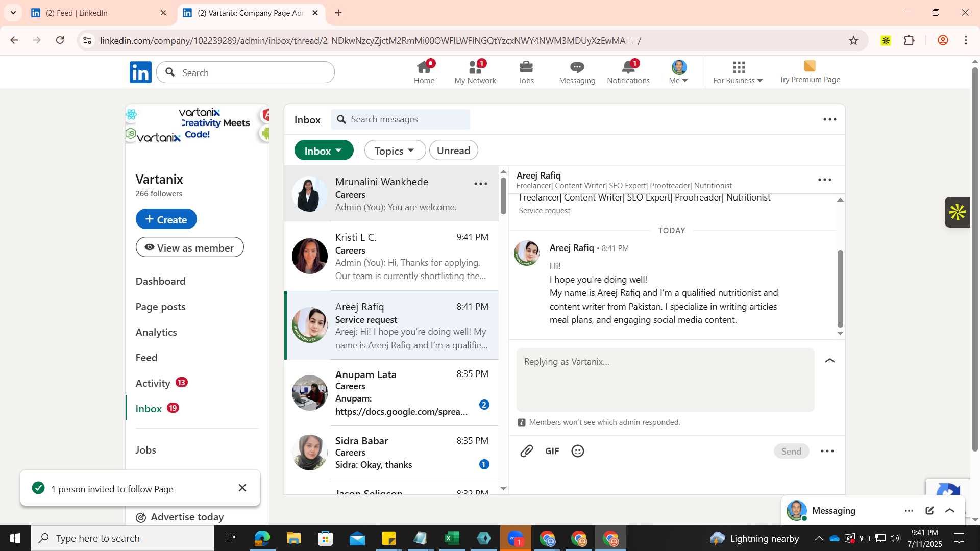Image resolution: width=980 pixels, height=551 pixels.
Task: Open emoji picker
Action: click(x=578, y=451)
